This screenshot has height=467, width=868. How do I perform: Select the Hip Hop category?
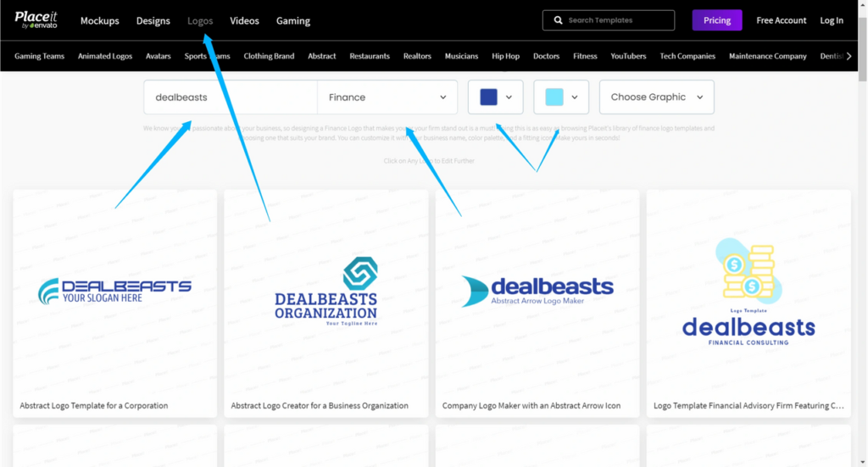point(505,56)
